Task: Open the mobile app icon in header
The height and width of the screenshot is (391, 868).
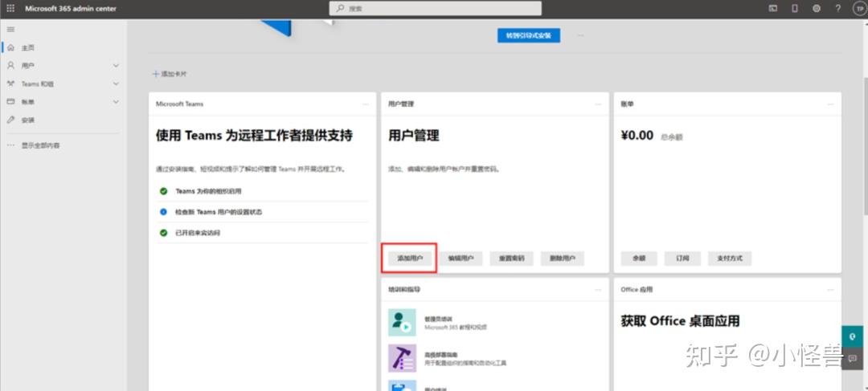Action: 795,8
